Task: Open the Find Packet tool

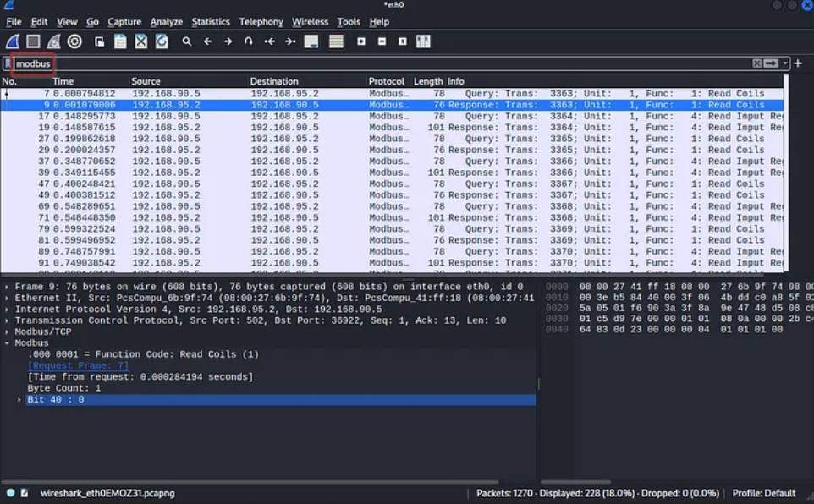Action: tap(186, 41)
